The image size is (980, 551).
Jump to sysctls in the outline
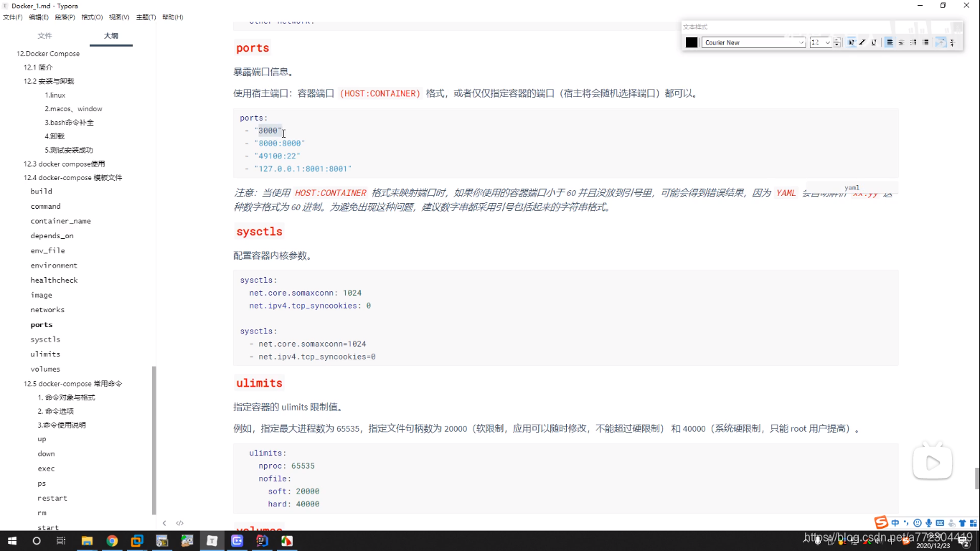(45, 339)
